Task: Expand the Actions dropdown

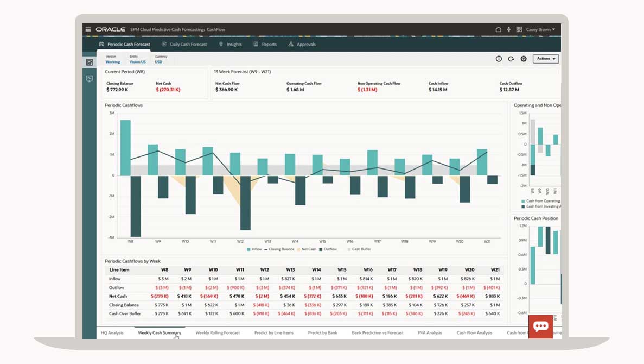Action: pyautogui.click(x=545, y=59)
